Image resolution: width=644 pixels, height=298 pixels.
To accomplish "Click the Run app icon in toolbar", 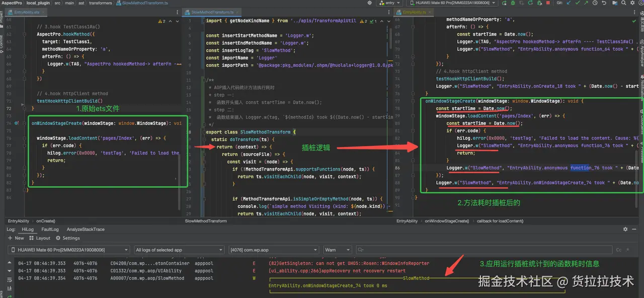I will pos(504,3).
